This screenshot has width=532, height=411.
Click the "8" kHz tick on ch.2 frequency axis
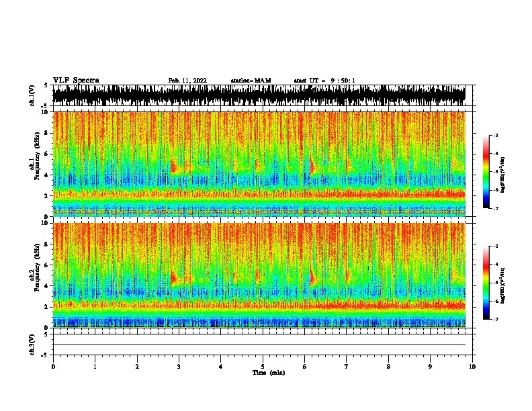(x=47, y=244)
